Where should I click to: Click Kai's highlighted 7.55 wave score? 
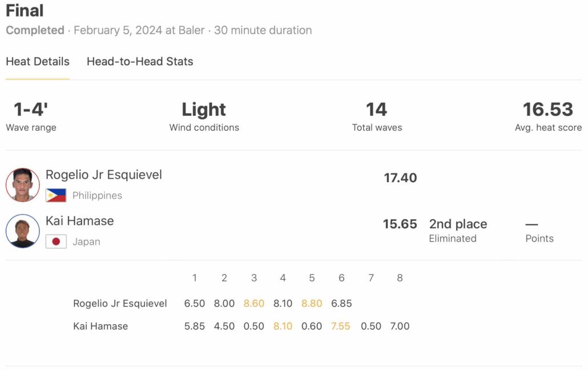[341, 326]
